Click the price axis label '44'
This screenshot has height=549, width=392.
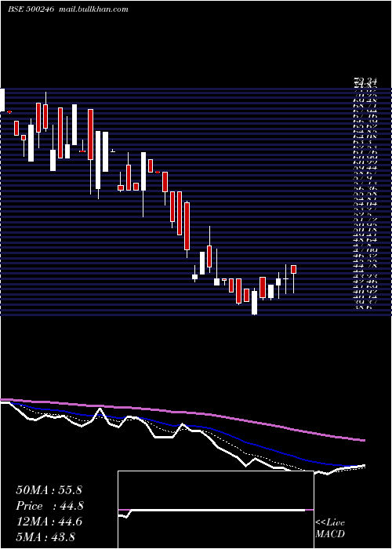pyautogui.click(x=360, y=271)
